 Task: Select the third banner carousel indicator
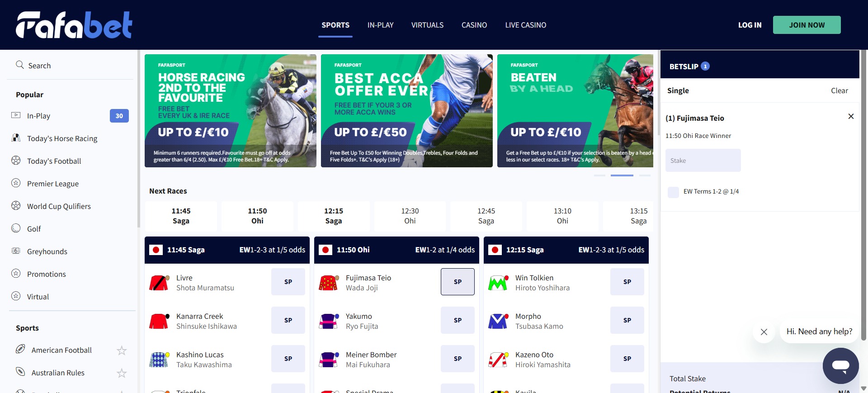click(645, 175)
